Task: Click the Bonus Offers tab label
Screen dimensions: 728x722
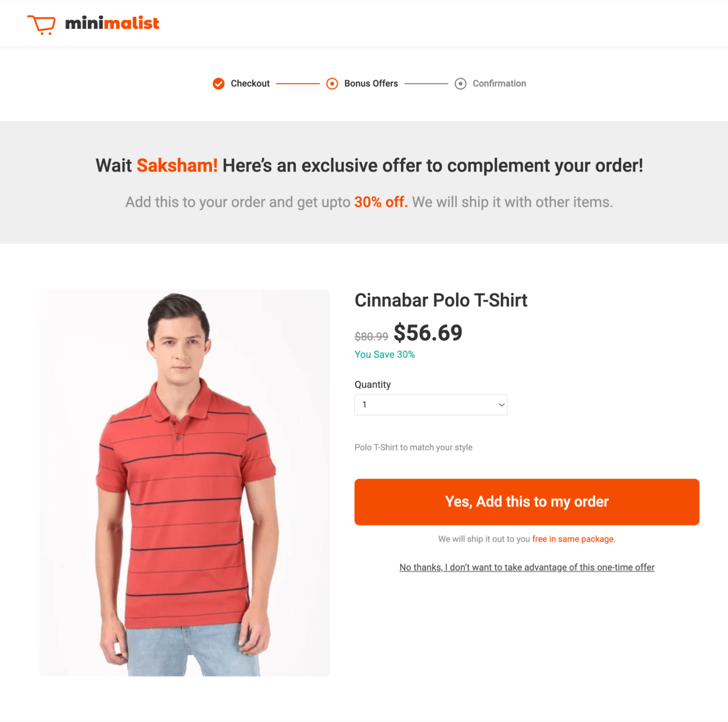Action: 371,83
